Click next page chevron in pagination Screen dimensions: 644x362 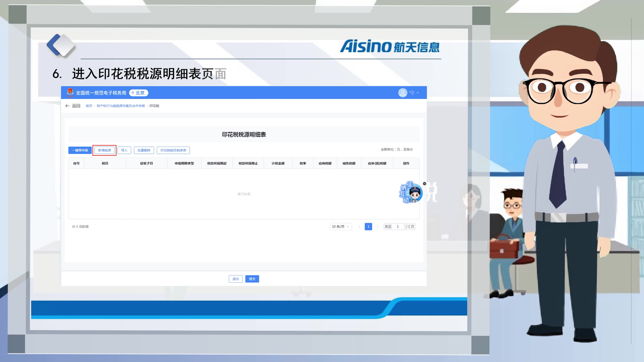tap(378, 227)
